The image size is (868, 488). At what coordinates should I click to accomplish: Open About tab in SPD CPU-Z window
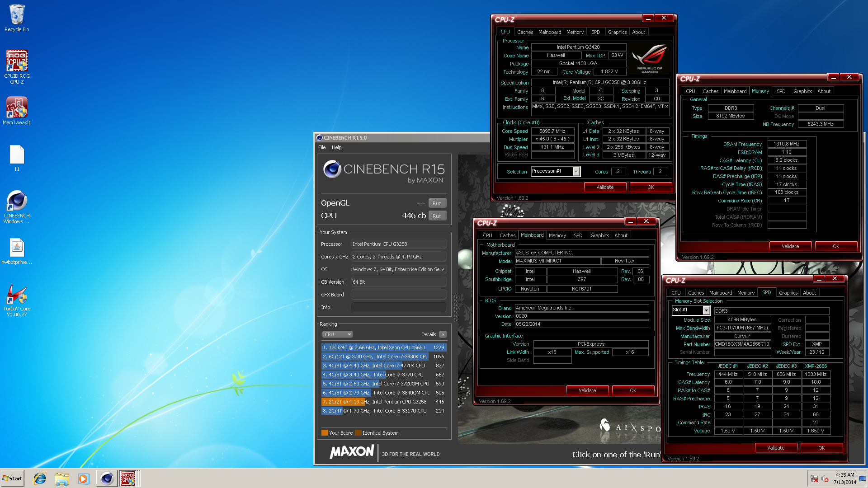click(x=809, y=293)
